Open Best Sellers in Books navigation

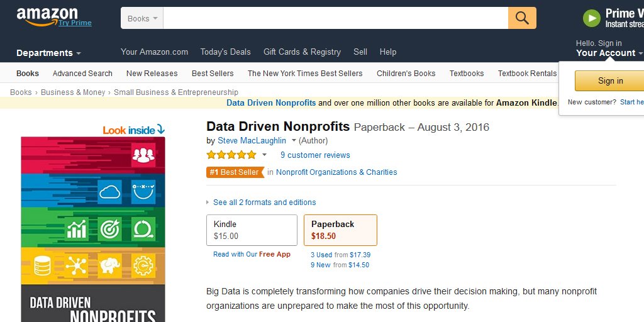[x=213, y=74]
